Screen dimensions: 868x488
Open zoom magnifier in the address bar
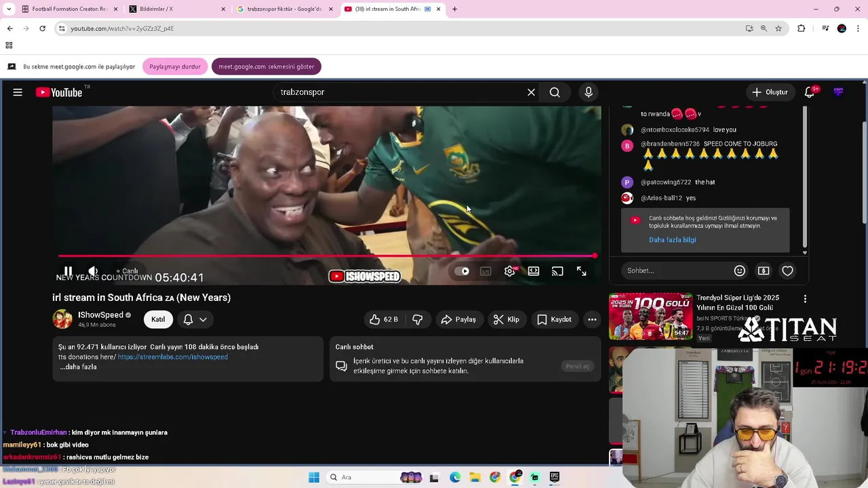[x=764, y=28]
